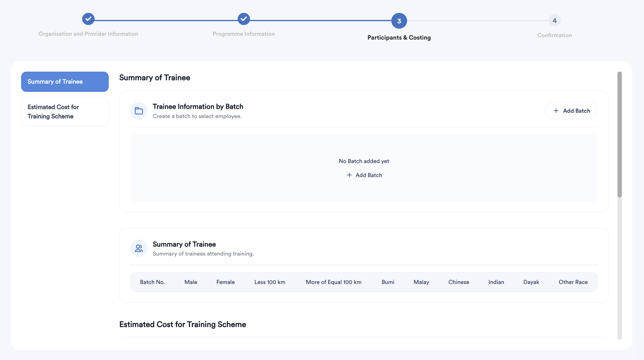The width and height of the screenshot is (644, 360).
Task: Click the Programme Information checkmark step
Action: pos(243,19)
